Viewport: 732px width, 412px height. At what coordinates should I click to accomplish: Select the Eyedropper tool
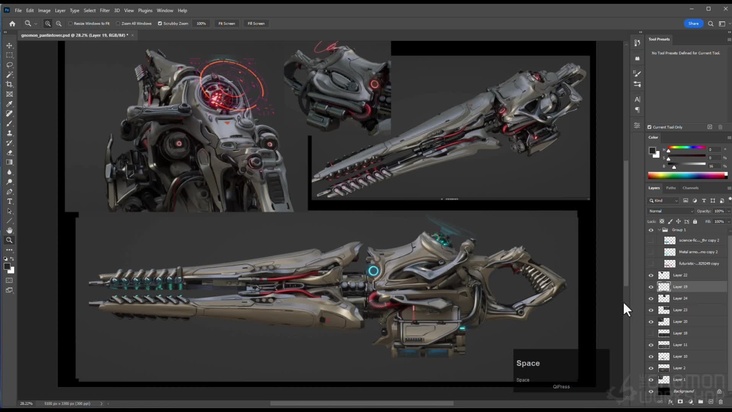pyautogui.click(x=9, y=104)
